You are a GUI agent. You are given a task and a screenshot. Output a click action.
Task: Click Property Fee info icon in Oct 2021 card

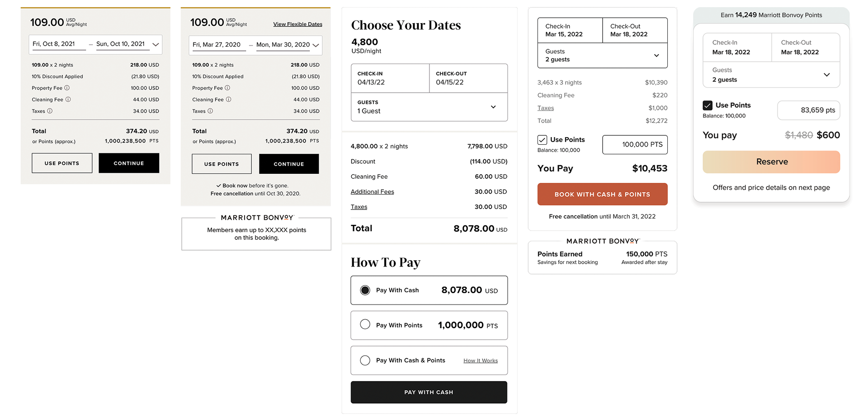(67, 88)
